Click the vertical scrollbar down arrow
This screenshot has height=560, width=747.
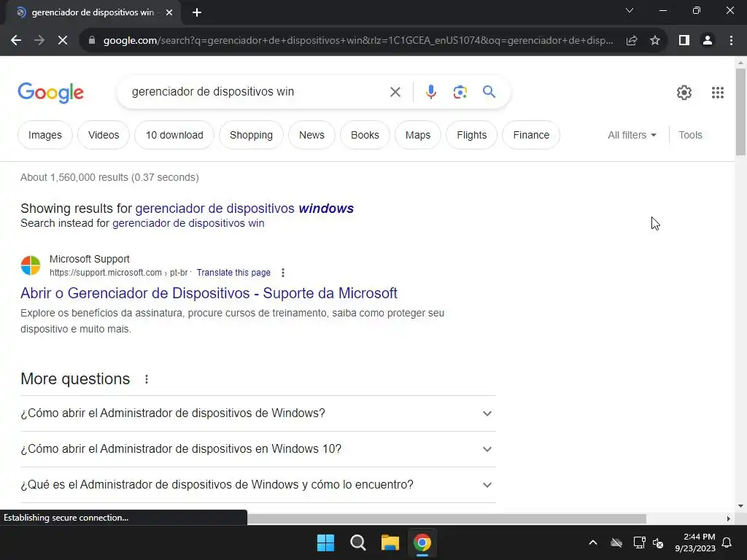click(x=740, y=506)
